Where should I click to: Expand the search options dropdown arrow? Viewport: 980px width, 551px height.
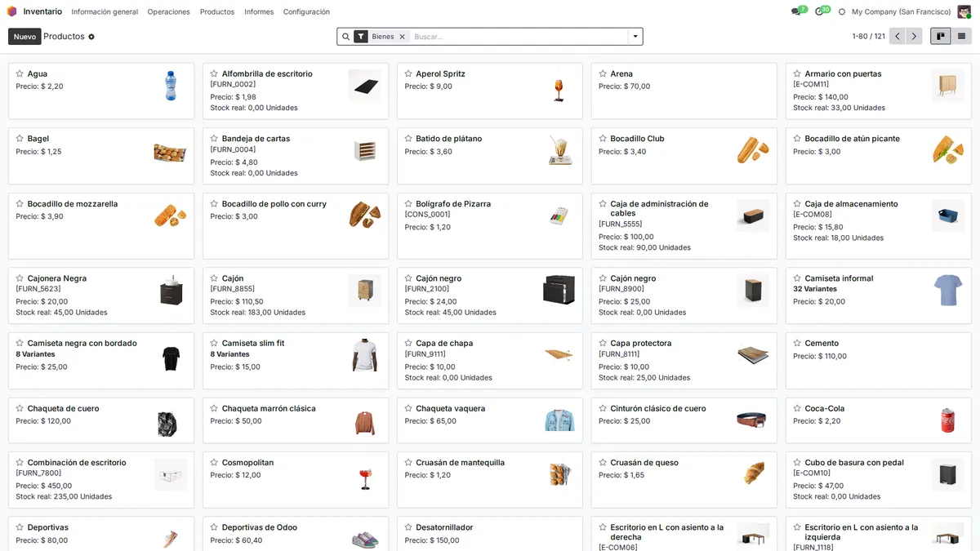coord(635,37)
